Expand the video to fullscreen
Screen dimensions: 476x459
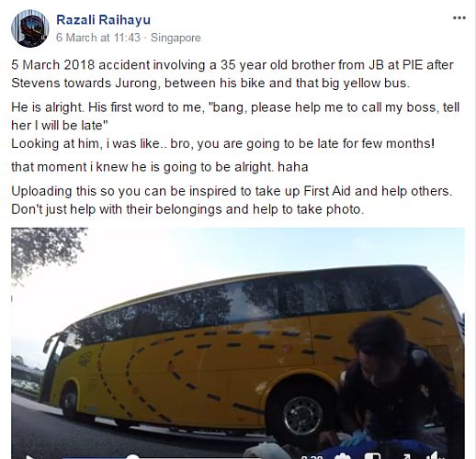click(406, 456)
